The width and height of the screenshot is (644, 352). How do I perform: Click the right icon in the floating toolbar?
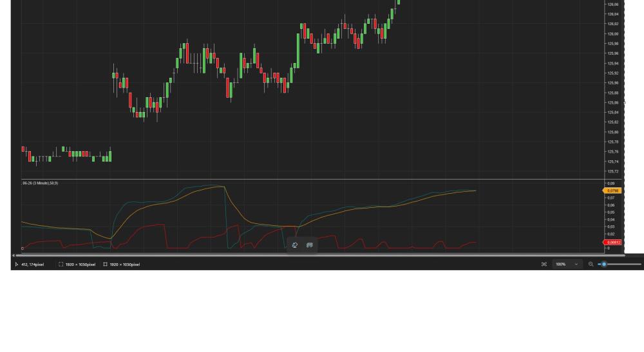[x=310, y=245]
